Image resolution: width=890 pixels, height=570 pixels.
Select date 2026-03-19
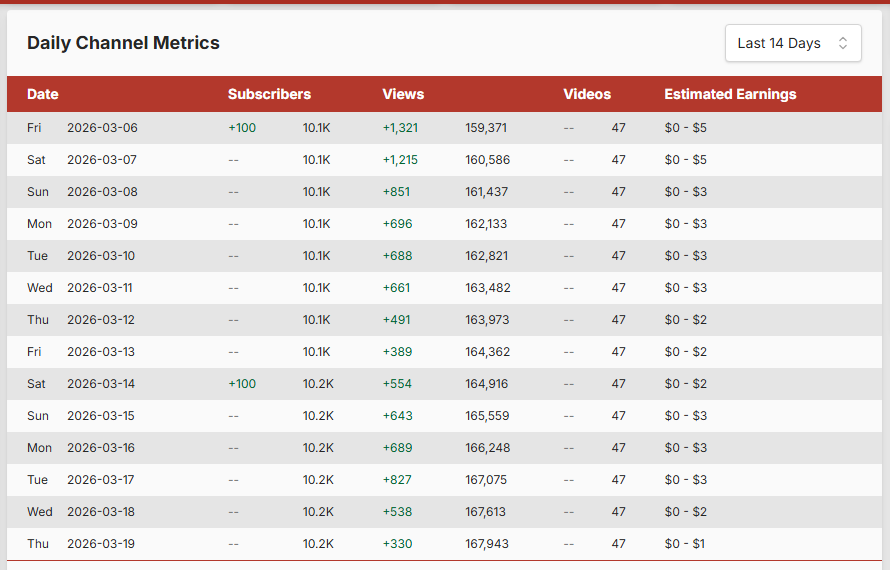pyautogui.click(x=101, y=544)
